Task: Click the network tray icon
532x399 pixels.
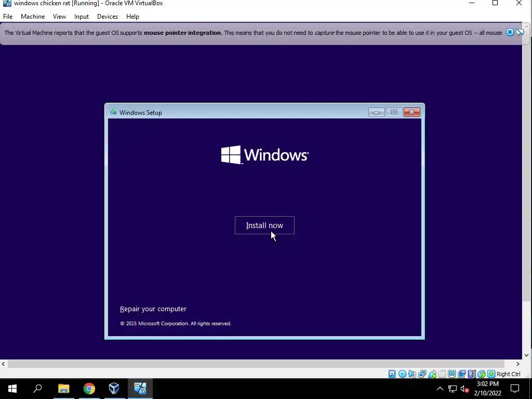Action: pyautogui.click(x=453, y=389)
